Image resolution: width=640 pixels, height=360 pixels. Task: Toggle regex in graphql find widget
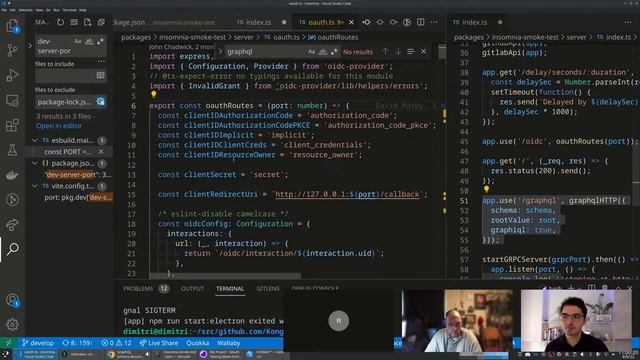pyautogui.click(x=334, y=52)
